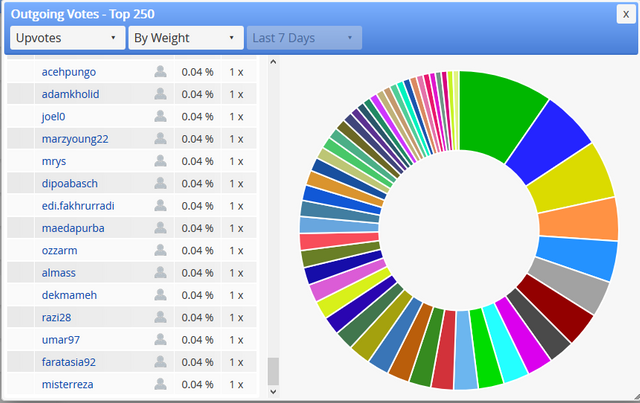
Task: Click the user icon beside almass
Action: 160,272
